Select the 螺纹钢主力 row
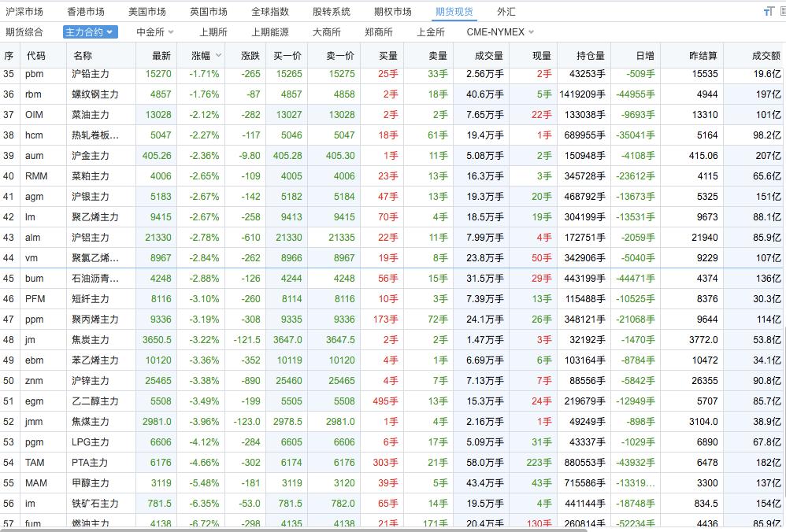Viewport: 786px width, 532px height. (x=95, y=94)
